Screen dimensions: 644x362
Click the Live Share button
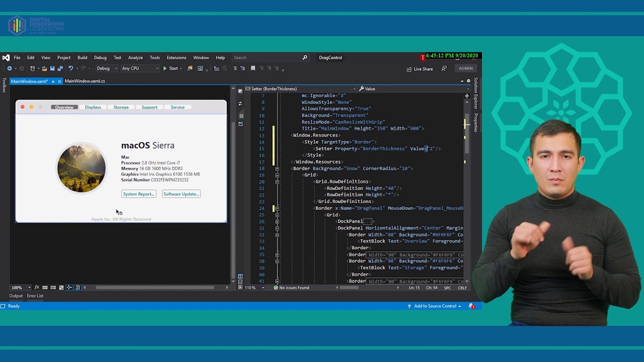click(x=420, y=69)
